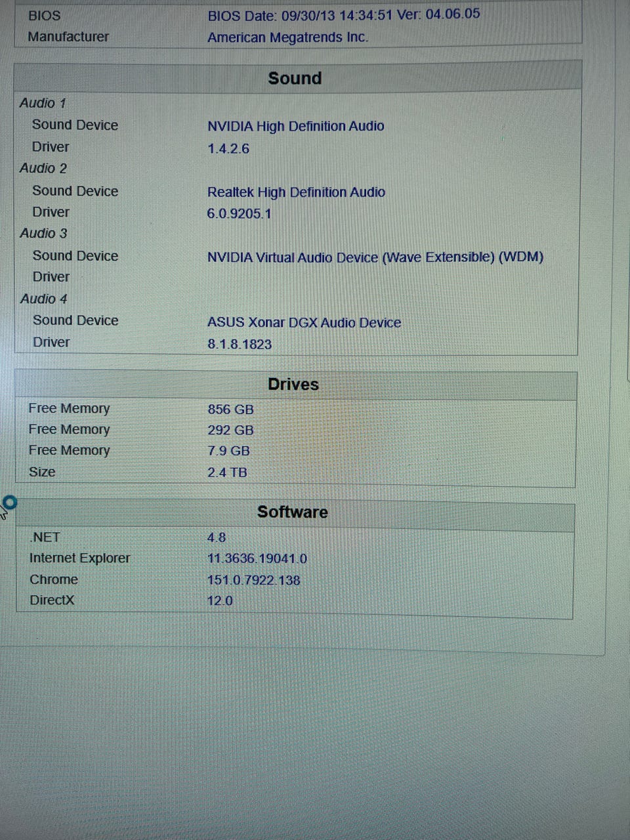Viewport: 630px width, 840px height.
Task: Click Sound Device label beside ASUS Xonar
Action: [x=75, y=320]
